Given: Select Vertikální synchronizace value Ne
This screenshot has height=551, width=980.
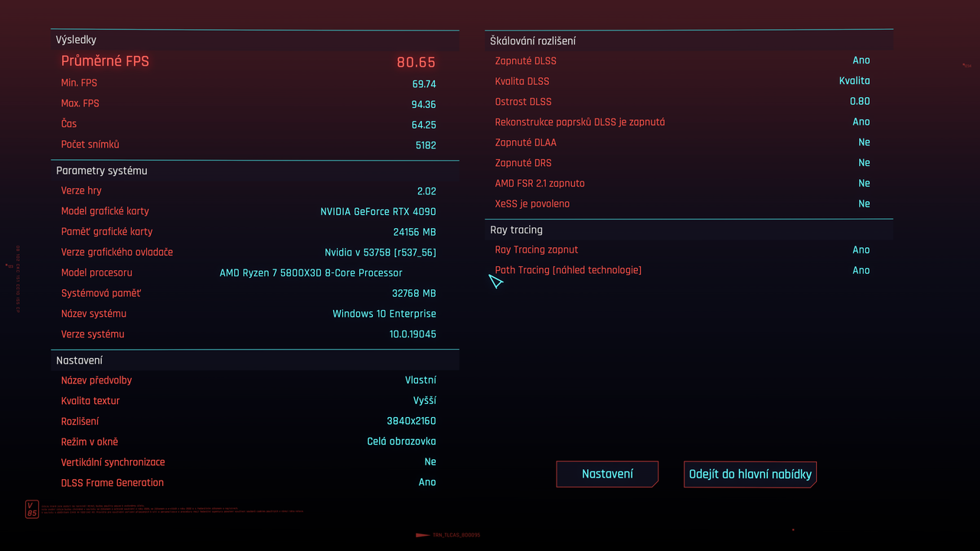Looking at the screenshot, I should pyautogui.click(x=430, y=462).
